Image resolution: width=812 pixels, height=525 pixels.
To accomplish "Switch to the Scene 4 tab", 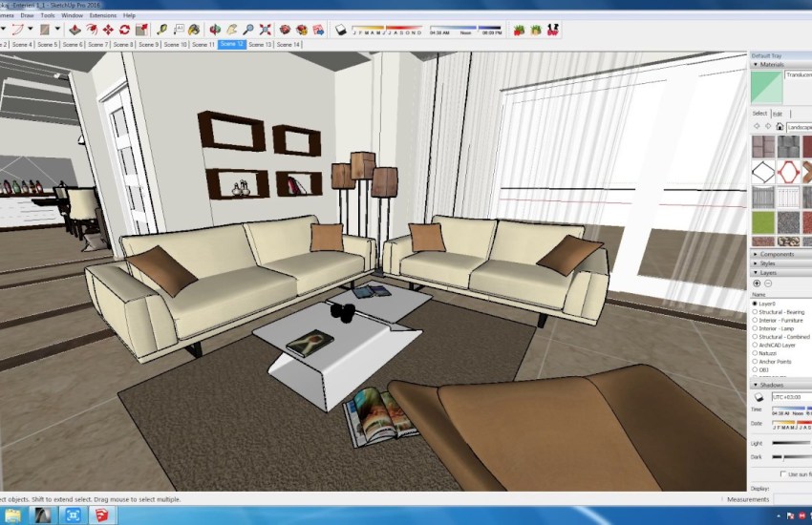I will point(22,45).
